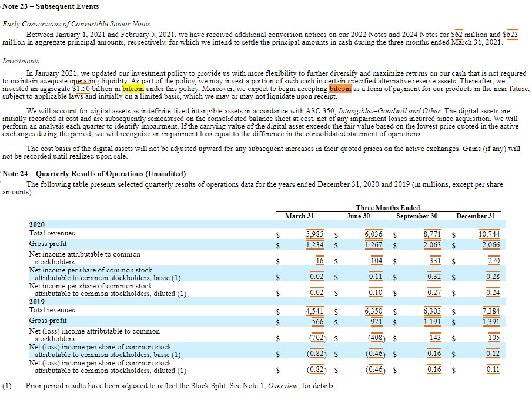Click the 'December 31' column header

(x=476, y=216)
